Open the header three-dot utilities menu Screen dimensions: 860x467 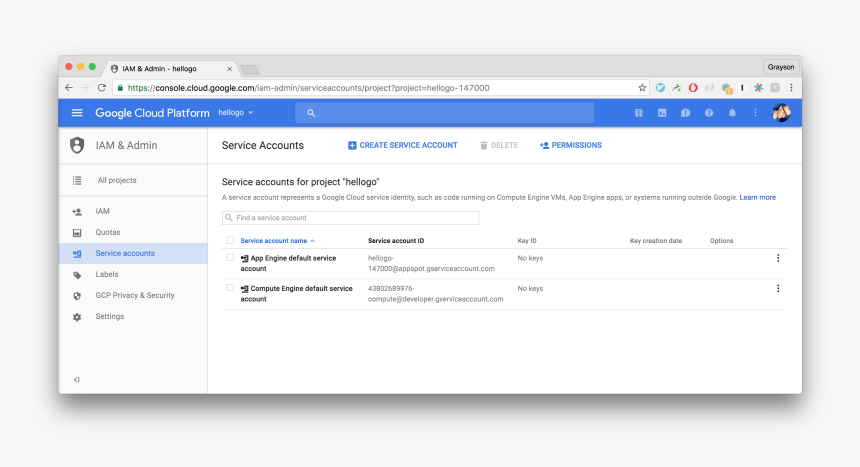coord(755,112)
